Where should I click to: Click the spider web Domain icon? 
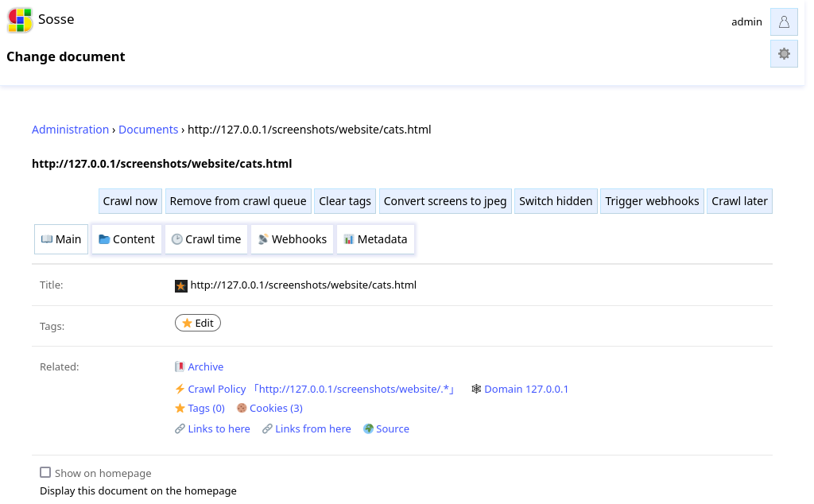pos(476,389)
